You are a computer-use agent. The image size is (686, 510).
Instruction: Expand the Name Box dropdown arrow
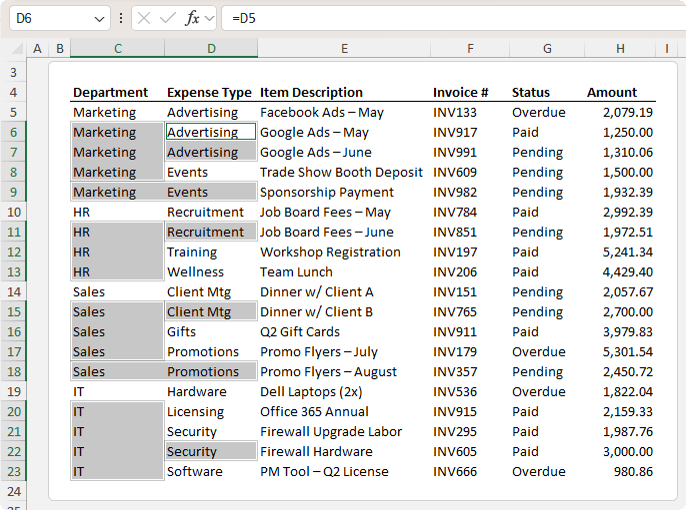[99, 19]
